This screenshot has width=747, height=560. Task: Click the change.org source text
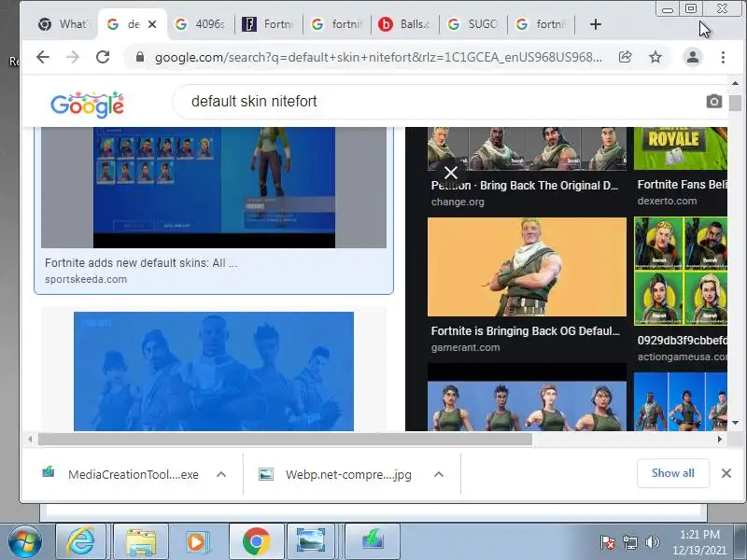pyautogui.click(x=458, y=202)
